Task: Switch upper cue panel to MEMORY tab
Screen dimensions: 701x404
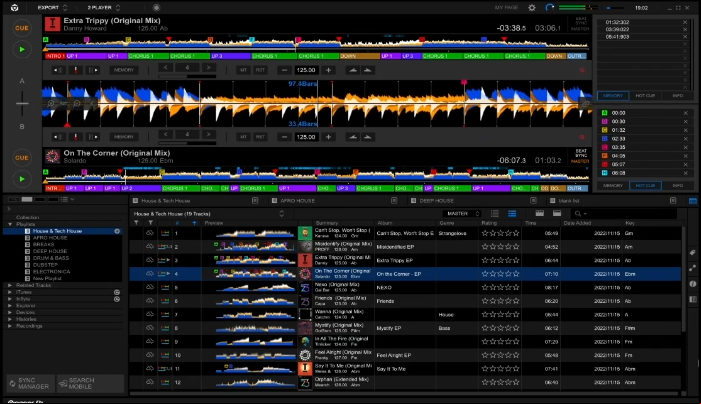Action: (613, 96)
